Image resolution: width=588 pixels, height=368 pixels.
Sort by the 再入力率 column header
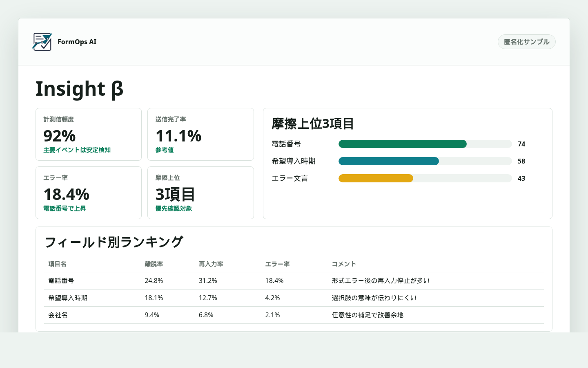211,264
